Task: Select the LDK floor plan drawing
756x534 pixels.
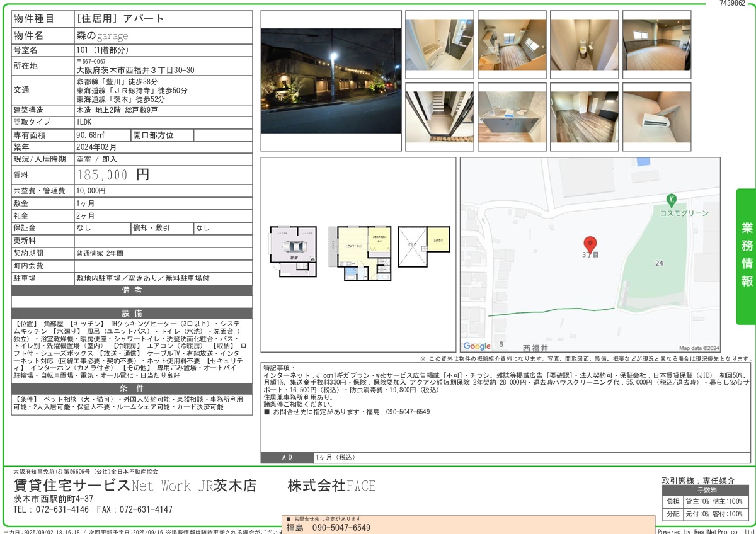Action: click(359, 253)
